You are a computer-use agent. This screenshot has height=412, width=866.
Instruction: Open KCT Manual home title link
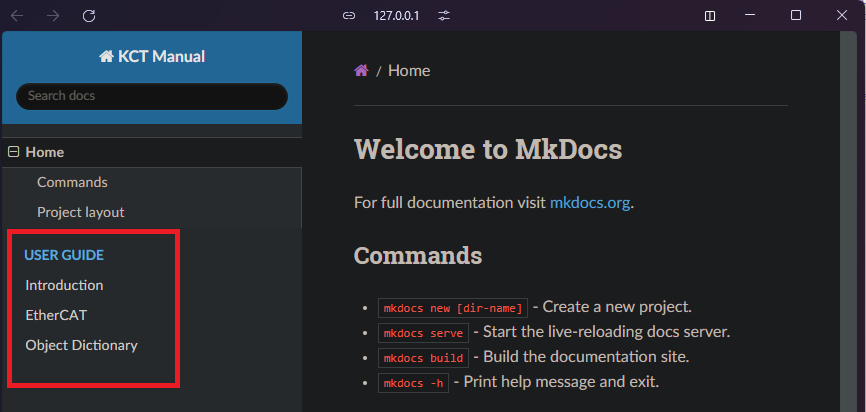pos(152,56)
